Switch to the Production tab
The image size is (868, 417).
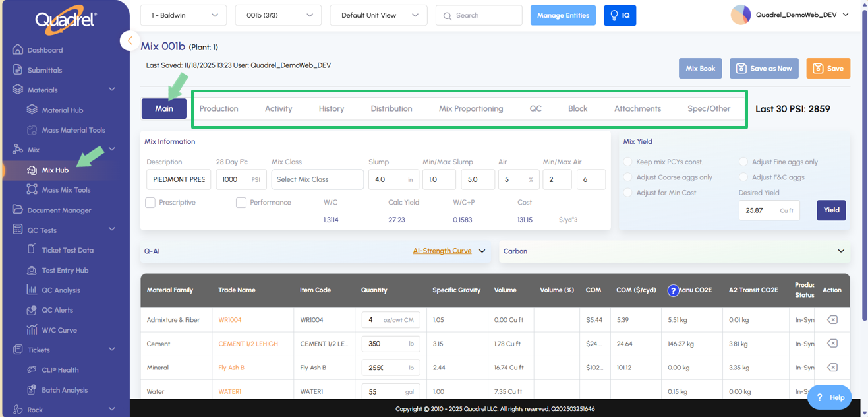(x=219, y=109)
